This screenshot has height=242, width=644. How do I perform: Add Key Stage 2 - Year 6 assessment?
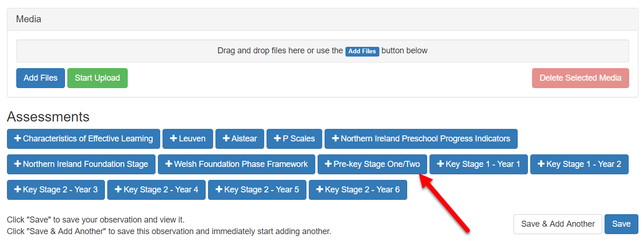click(x=358, y=190)
